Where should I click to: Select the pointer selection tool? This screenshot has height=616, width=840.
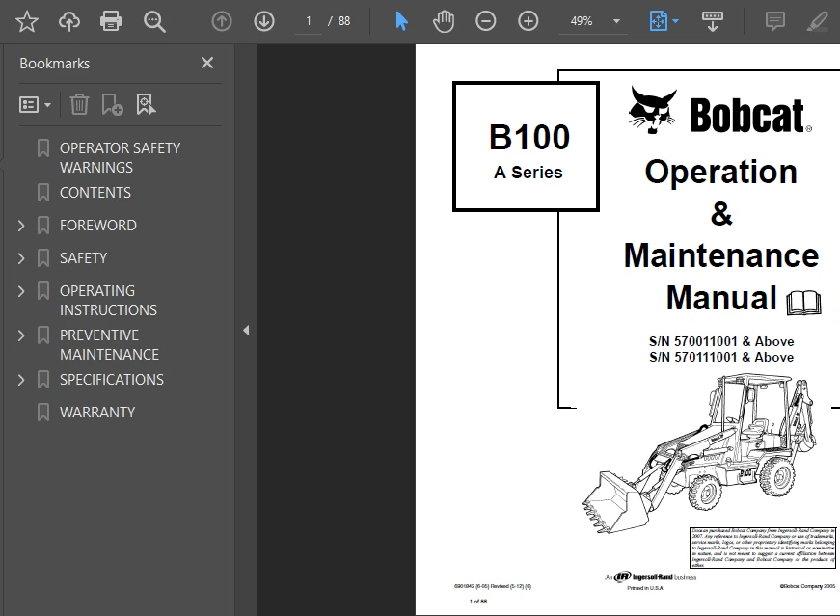[400, 20]
